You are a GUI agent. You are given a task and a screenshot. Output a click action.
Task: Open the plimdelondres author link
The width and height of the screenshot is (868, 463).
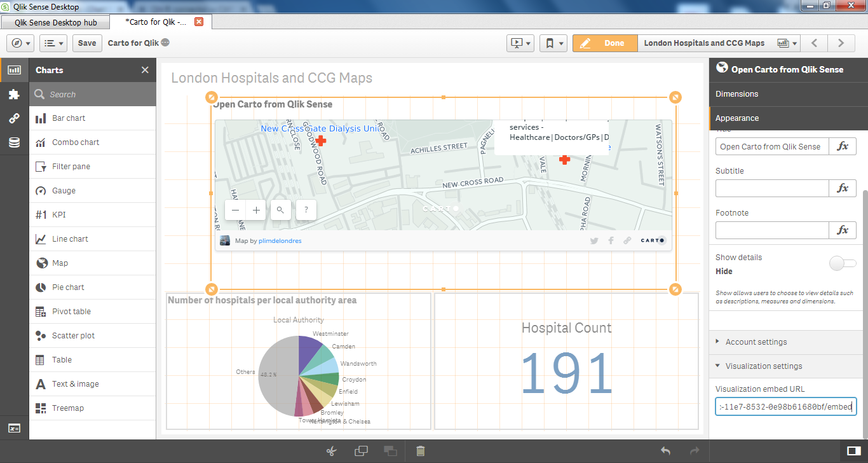[280, 241]
